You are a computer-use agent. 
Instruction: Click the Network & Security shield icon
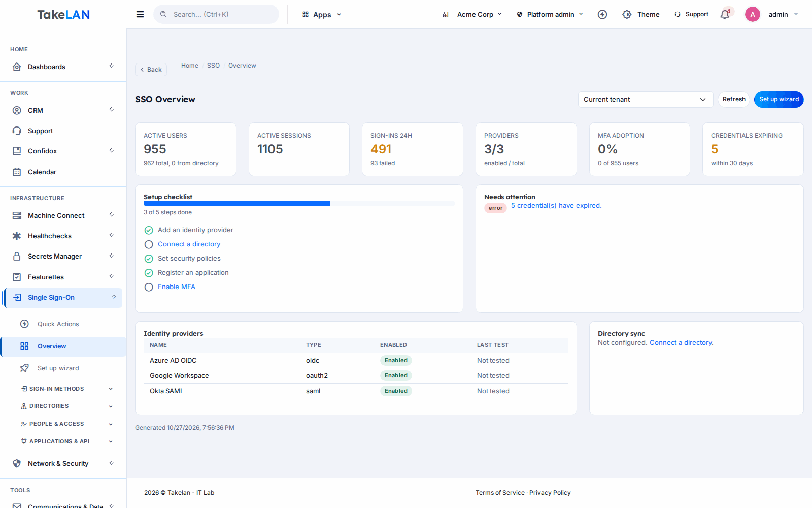[17, 463]
